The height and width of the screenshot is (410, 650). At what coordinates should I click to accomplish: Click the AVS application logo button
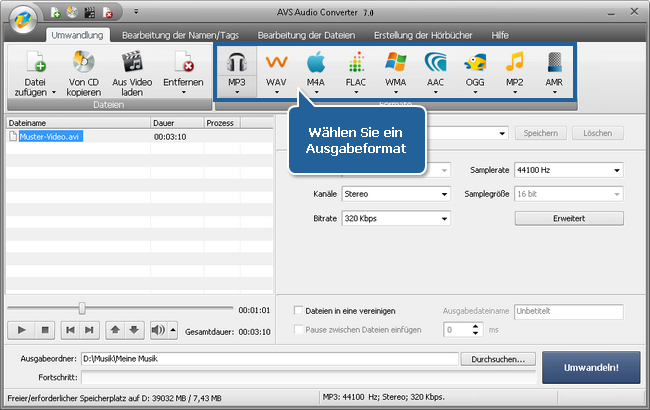point(23,19)
